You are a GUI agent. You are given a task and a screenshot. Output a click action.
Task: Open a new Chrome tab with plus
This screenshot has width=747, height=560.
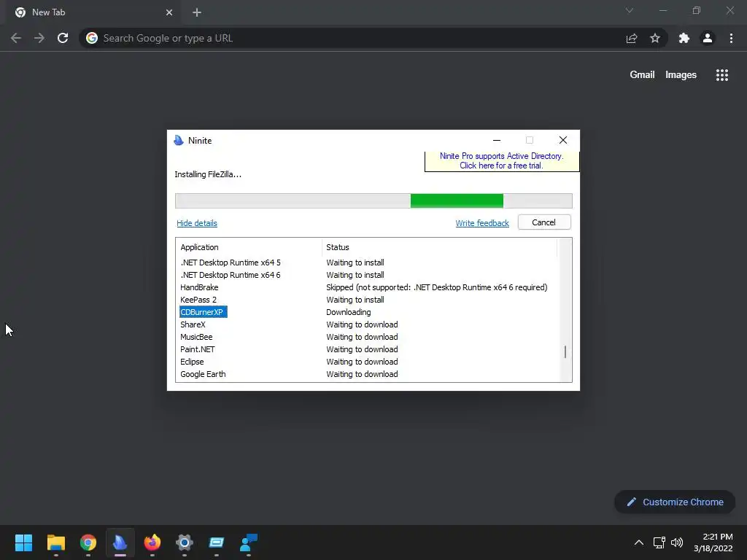coord(197,12)
